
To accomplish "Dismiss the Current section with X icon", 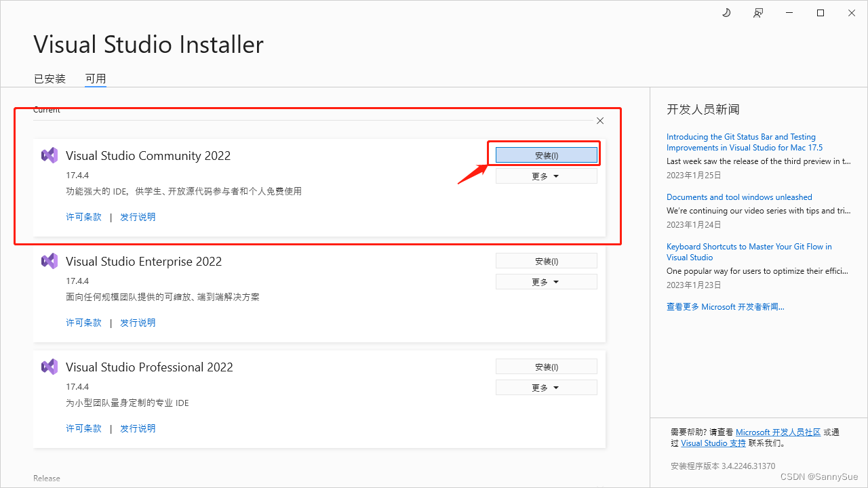I will [x=600, y=121].
